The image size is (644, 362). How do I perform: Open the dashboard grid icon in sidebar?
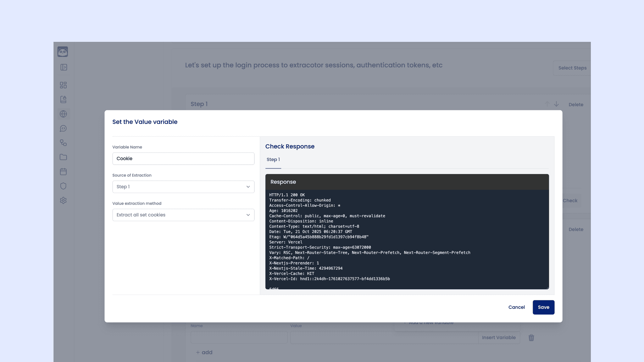click(x=63, y=85)
